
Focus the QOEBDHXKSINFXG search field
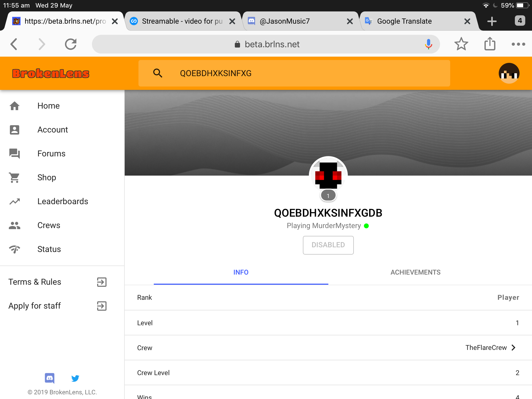pyautogui.click(x=294, y=73)
